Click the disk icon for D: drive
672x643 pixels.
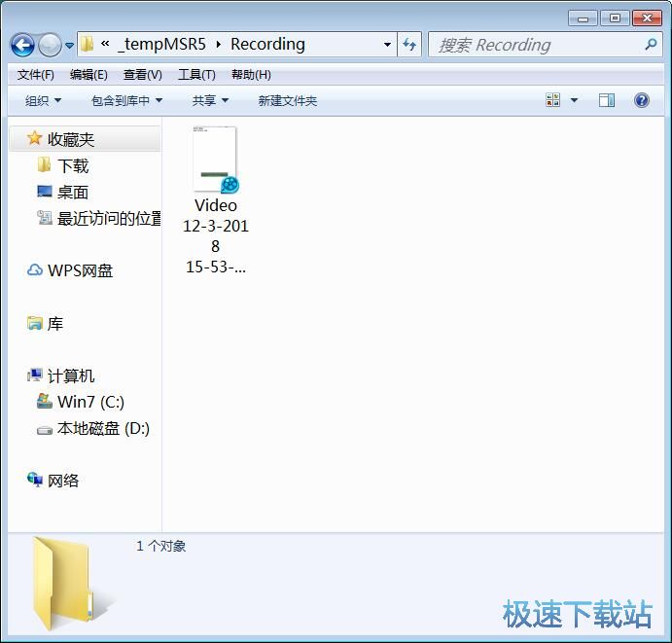pos(44,430)
